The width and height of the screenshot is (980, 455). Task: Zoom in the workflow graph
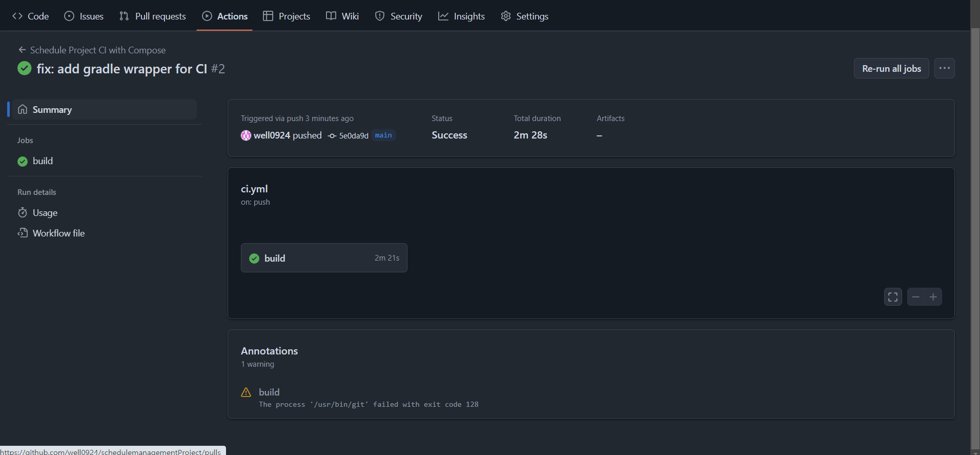point(933,297)
